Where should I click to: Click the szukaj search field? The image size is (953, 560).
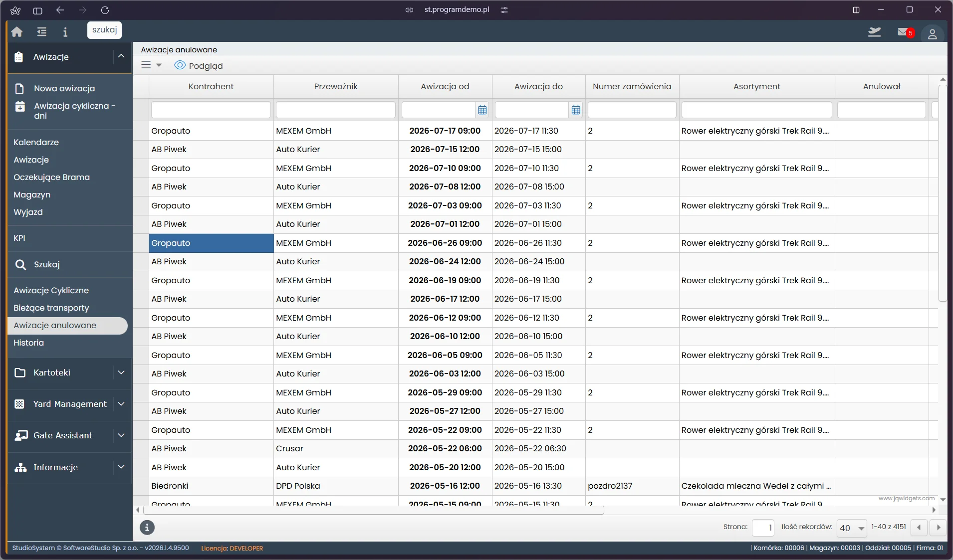pos(104,30)
